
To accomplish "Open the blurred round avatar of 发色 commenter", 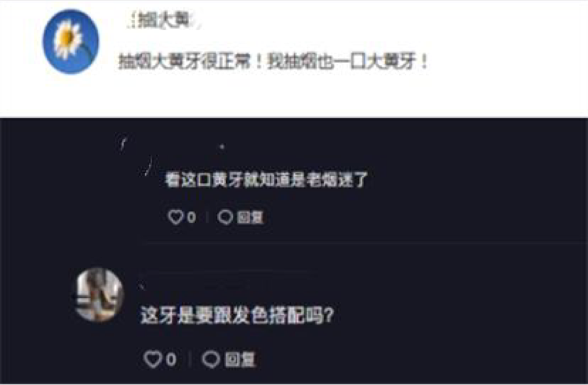I will (x=99, y=295).
